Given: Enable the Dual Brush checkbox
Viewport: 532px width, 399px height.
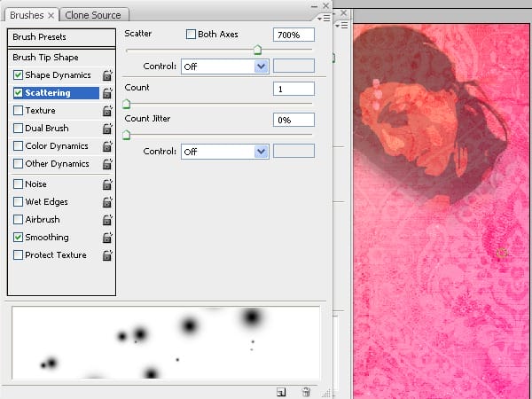Looking at the screenshot, I should pyautogui.click(x=18, y=129).
